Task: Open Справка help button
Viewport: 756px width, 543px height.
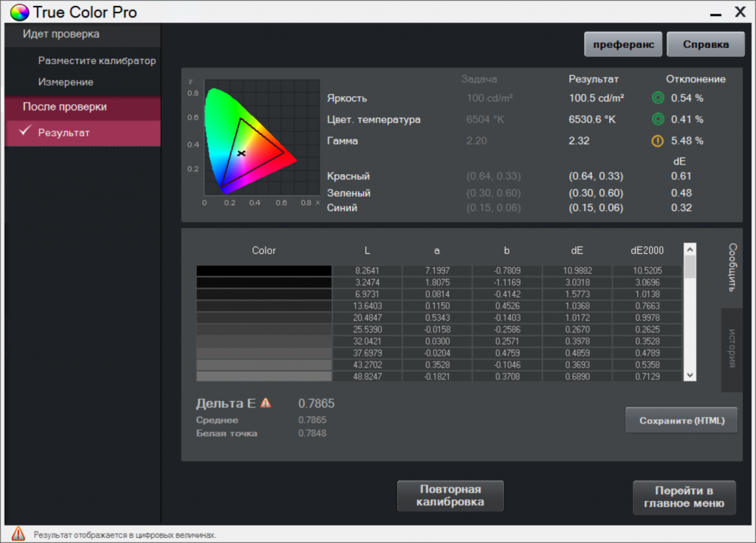Action: click(705, 44)
